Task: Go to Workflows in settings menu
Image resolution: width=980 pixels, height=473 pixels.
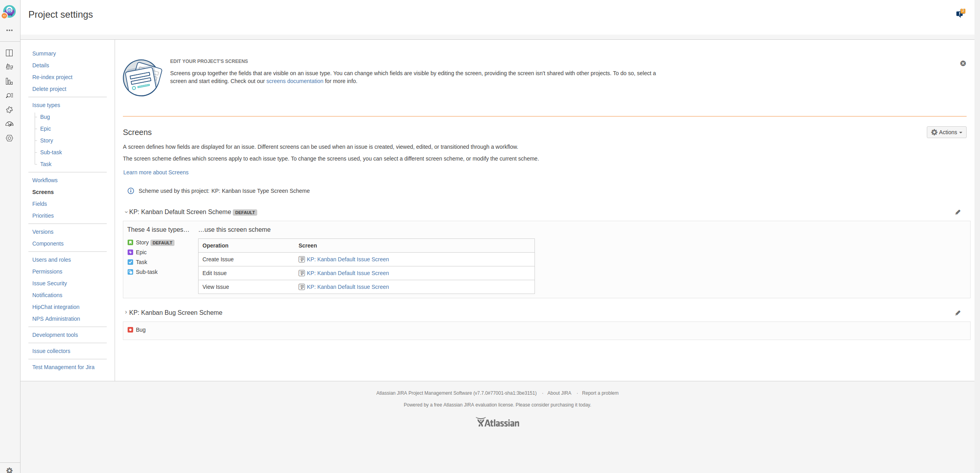Action: (x=45, y=180)
